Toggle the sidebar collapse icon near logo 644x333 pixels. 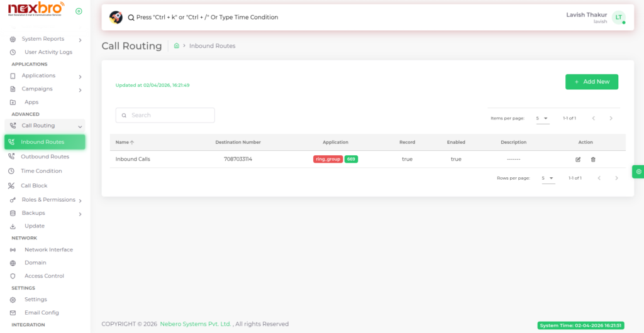(x=79, y=11)
